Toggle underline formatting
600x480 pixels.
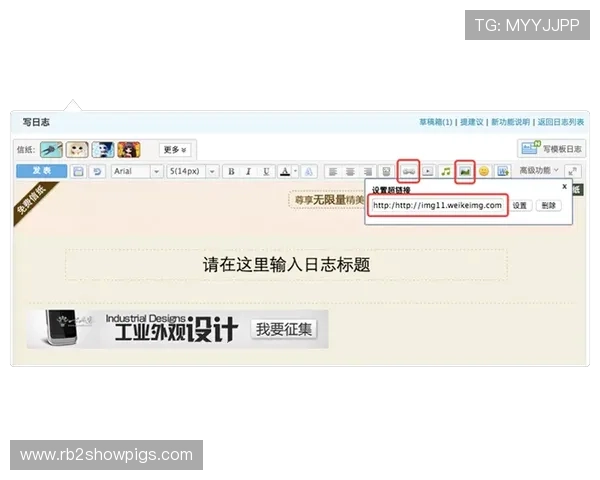click(x=266, y=171)
